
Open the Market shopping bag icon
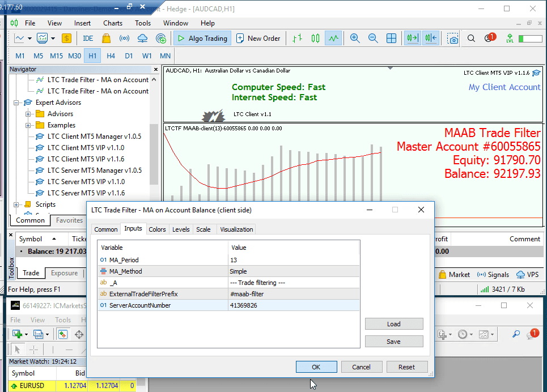pyautogui.click(x=107, y=39)
